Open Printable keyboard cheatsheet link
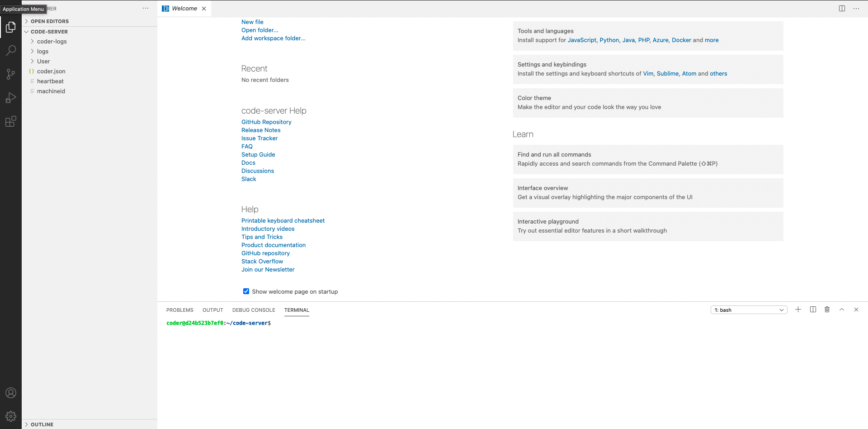Image resolution: width=868 pixels, height=429 pixels. [x=283, y=220]
